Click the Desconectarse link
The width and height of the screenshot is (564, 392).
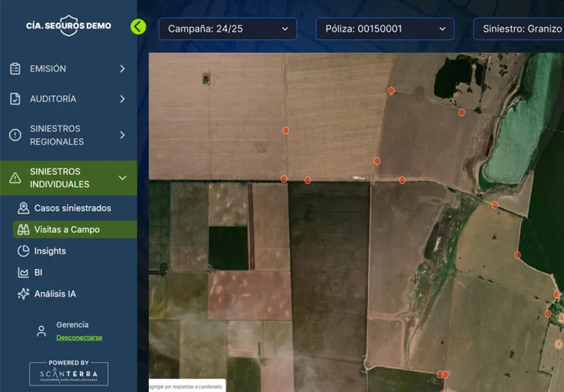(x=79, y=337)
